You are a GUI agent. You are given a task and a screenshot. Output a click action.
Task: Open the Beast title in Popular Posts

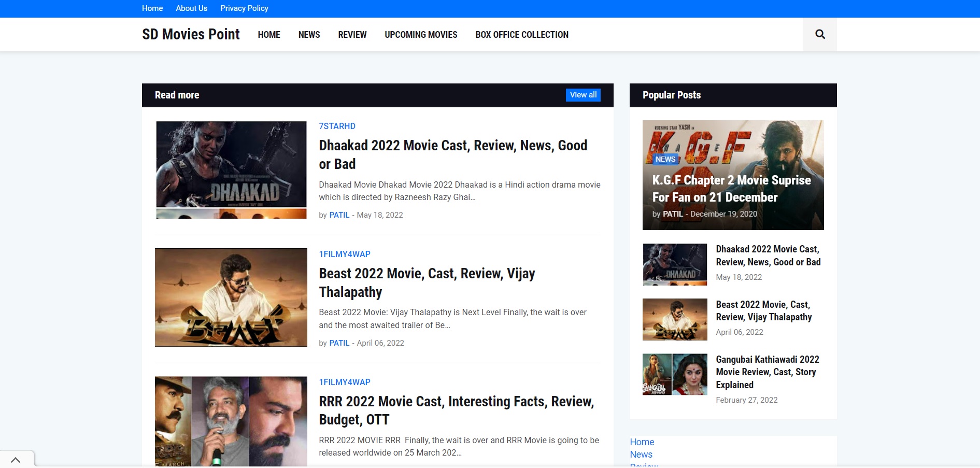(764, 310)
